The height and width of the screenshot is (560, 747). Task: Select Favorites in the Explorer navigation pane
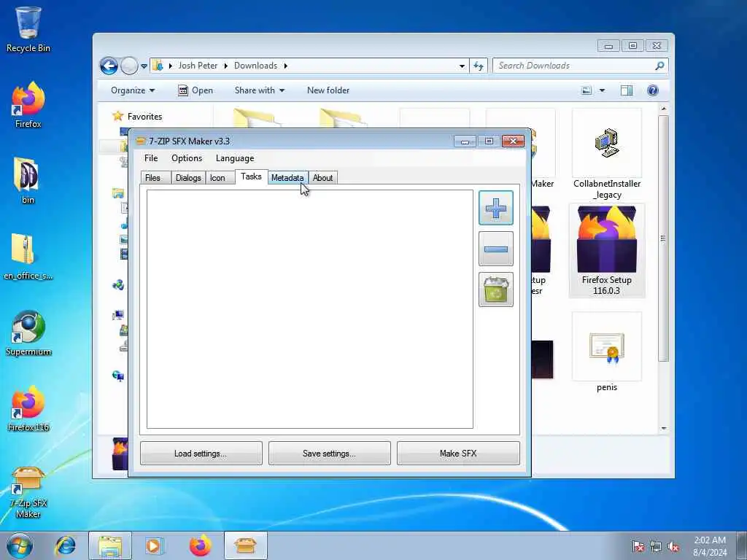tap(144, 116)
